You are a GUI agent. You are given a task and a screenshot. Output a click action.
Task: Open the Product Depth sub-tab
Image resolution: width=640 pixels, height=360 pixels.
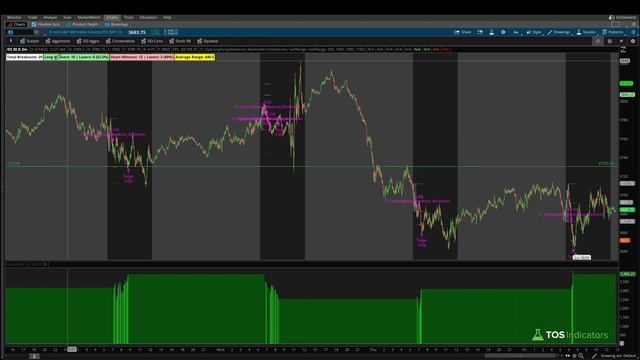82,24
